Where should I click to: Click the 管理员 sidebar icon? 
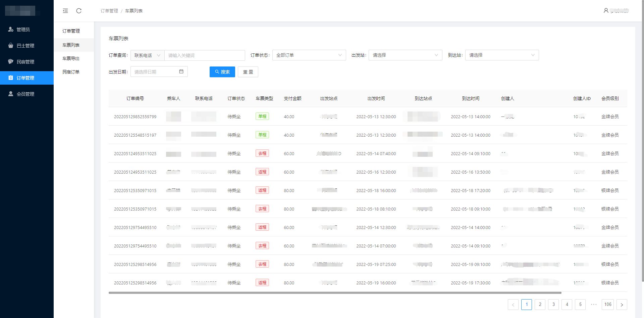tap(11, 30)
